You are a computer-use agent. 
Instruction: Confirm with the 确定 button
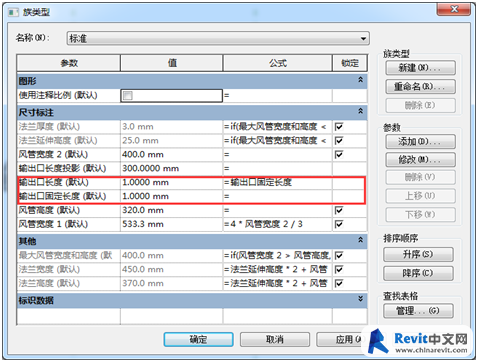[198, 340]
